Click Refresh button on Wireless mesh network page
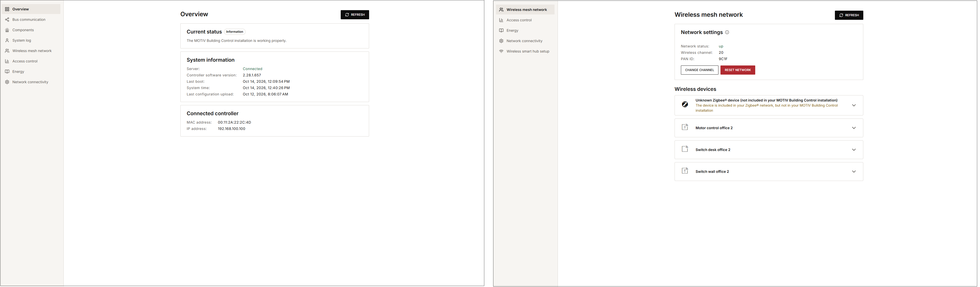 point(849,15)
